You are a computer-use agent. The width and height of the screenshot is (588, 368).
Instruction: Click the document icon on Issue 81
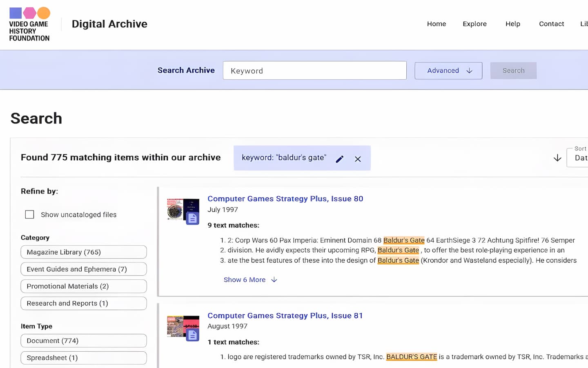pyautogui.click(x=192, y=335)
